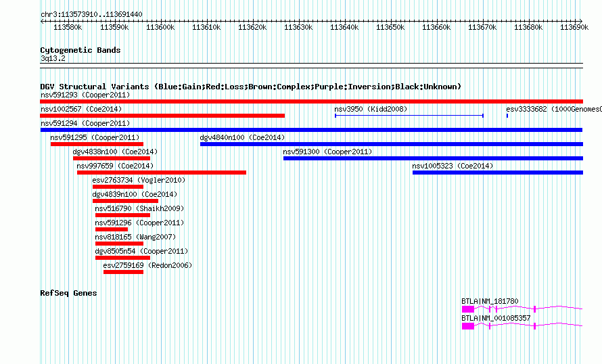Open the nsv818165 (Wang2007) variant
The width and height of the screenshot is (602, 364).
[x=135, y=237]
